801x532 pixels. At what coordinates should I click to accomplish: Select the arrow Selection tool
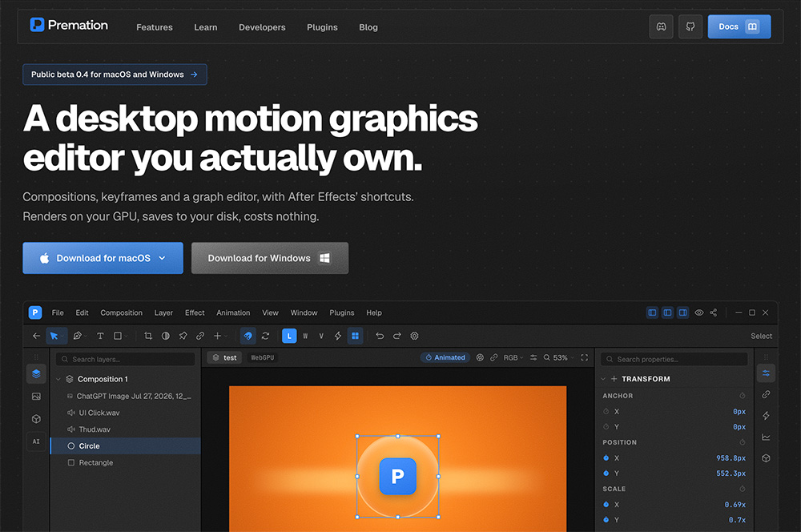(54, 336)
